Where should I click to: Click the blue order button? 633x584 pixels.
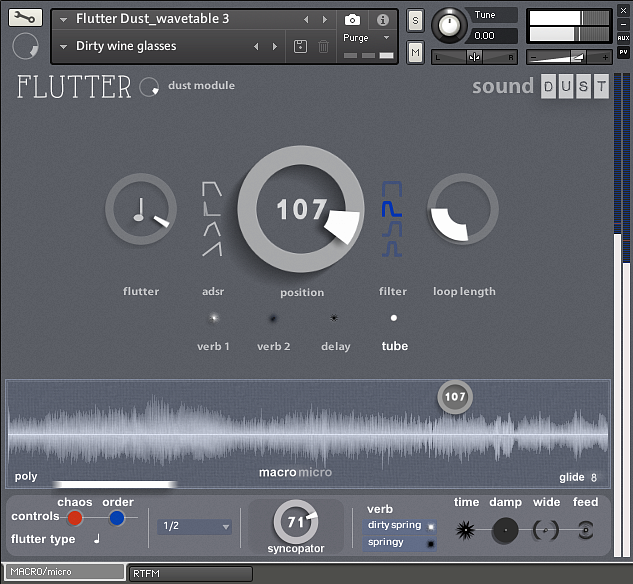(x=117, y=518)
